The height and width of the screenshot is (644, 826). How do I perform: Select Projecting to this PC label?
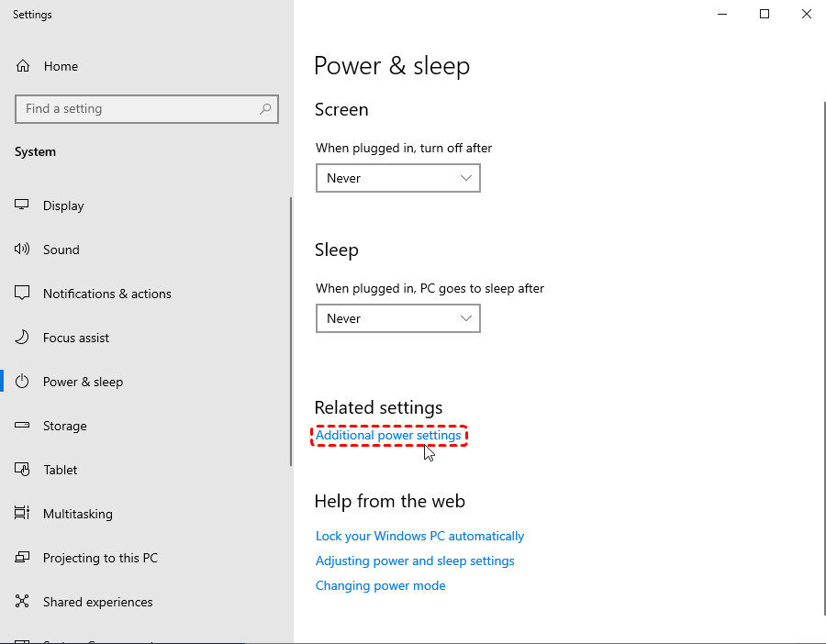click(100, 558)
